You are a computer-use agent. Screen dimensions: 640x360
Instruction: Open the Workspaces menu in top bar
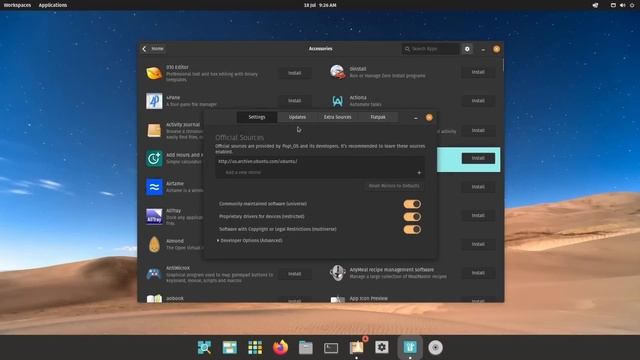(17, 5)
